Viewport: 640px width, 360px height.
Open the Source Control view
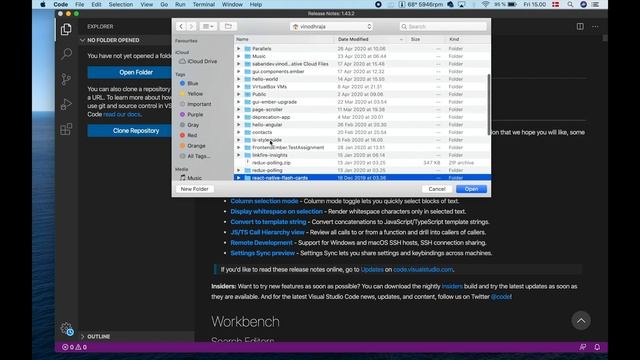[66, 79]
